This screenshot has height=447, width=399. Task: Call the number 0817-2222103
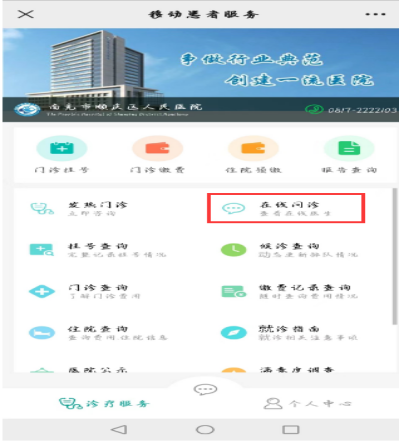pos(362,110)
